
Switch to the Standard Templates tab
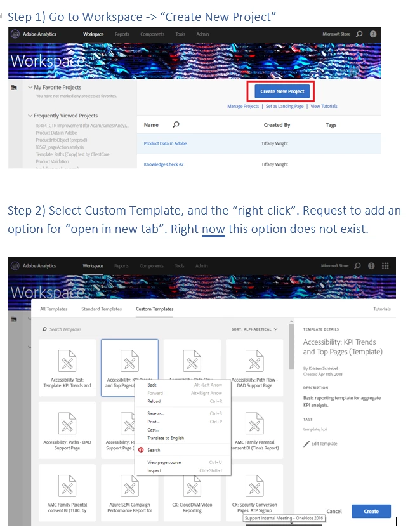(x=102, y=309)
